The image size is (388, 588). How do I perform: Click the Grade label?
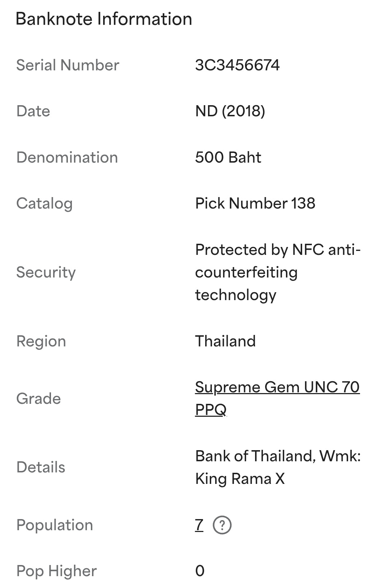point(39,399)
